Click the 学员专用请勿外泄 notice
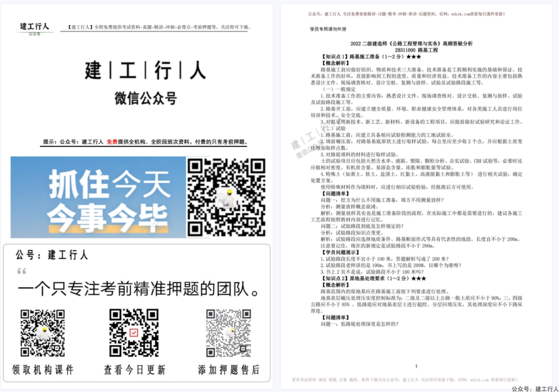Screen dimensions: 559x392 point(328,29)
